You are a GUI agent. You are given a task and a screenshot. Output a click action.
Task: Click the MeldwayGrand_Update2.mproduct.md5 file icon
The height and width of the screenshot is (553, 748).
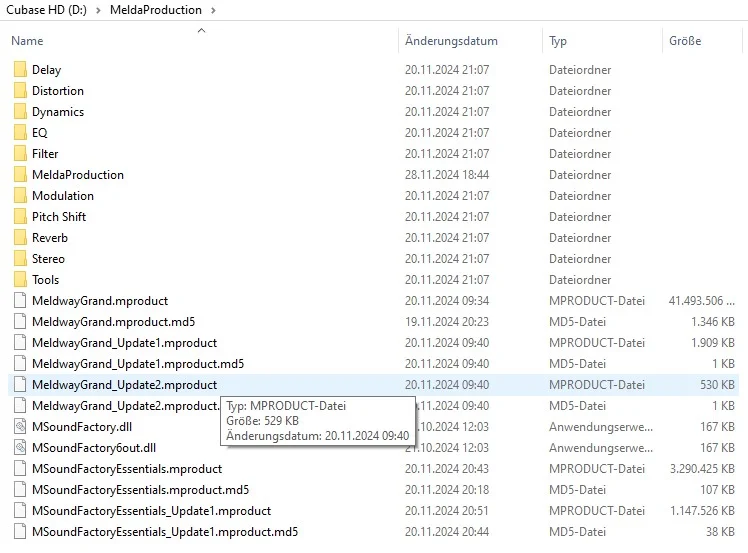[20, 406]
